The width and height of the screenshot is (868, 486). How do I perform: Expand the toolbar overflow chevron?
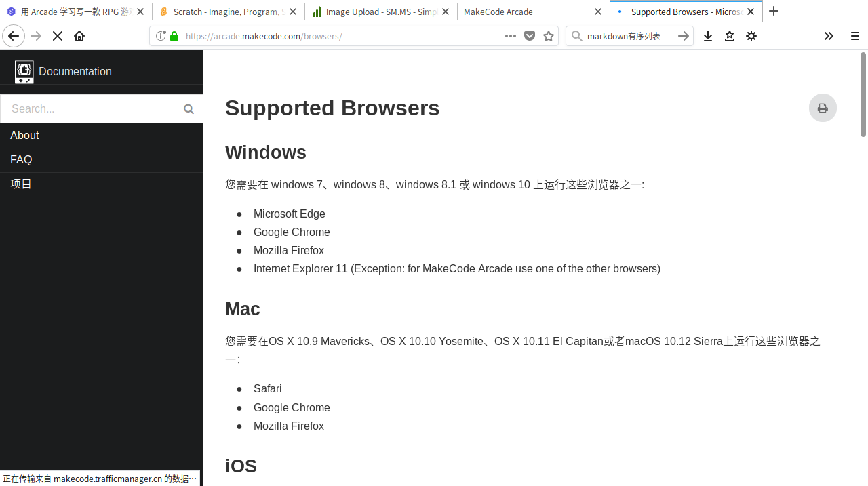tap(829, 36)
